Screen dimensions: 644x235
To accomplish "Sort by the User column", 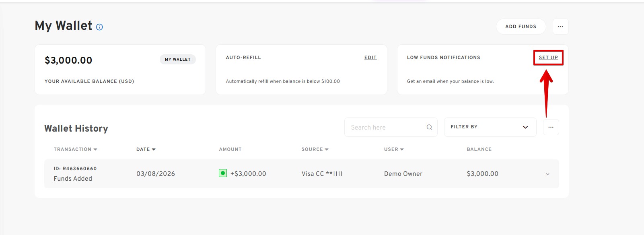I will click(x=393, y=149).
